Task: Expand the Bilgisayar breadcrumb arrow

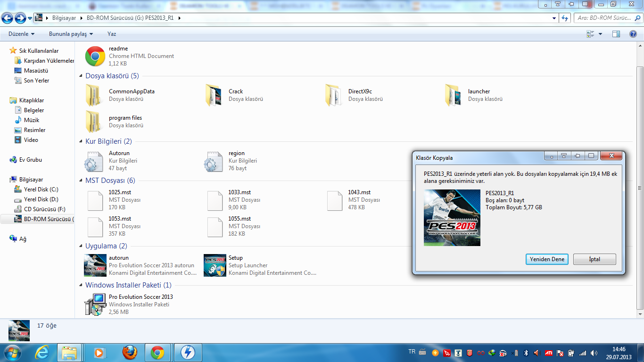Action: click(x=83, y=18)
